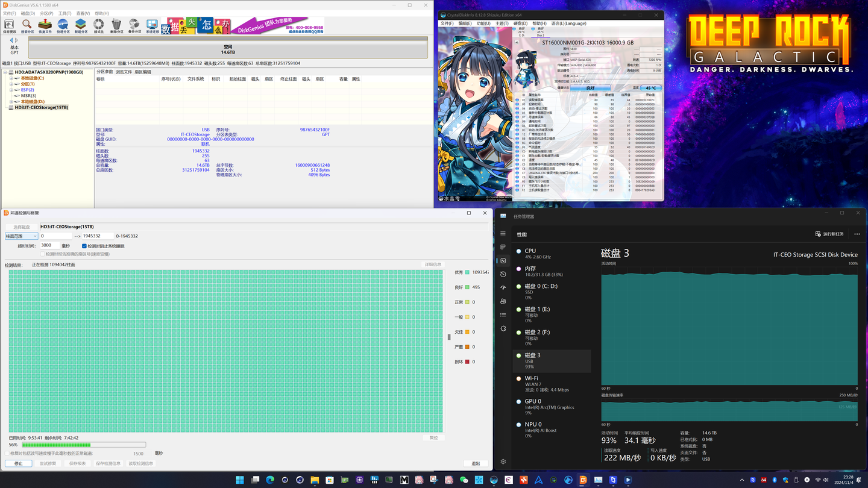Select Wi-Fi in Task Manager performance list
The image size is (868, 488).
click(x=552, y=384)
